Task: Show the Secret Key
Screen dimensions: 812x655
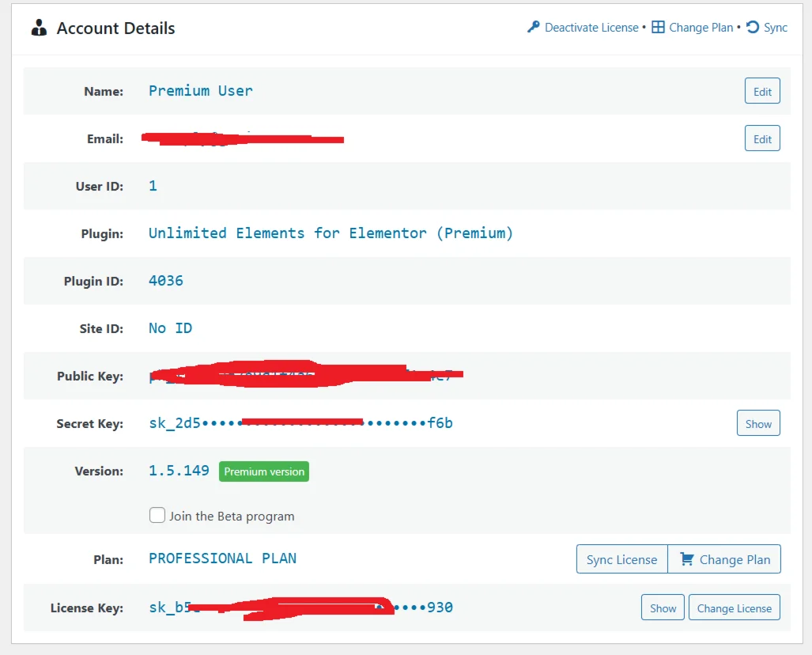Action: pyautogui.click(x=758, y=423)
